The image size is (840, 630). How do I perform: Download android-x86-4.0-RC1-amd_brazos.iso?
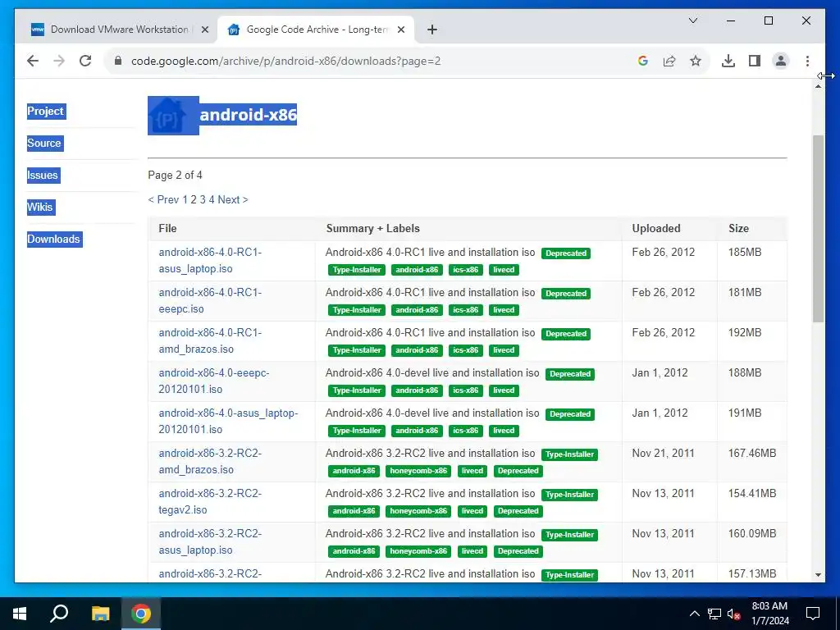click(210, 340)
